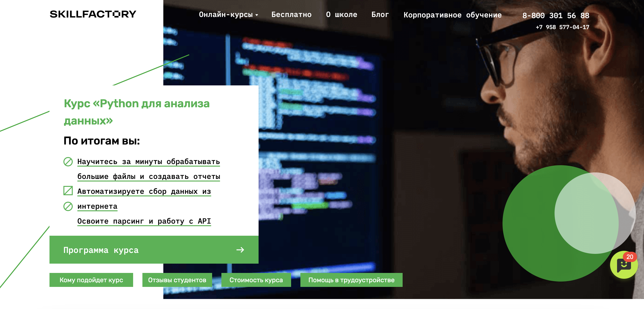
Task: Open the Блог menu link
Action: 380,14
